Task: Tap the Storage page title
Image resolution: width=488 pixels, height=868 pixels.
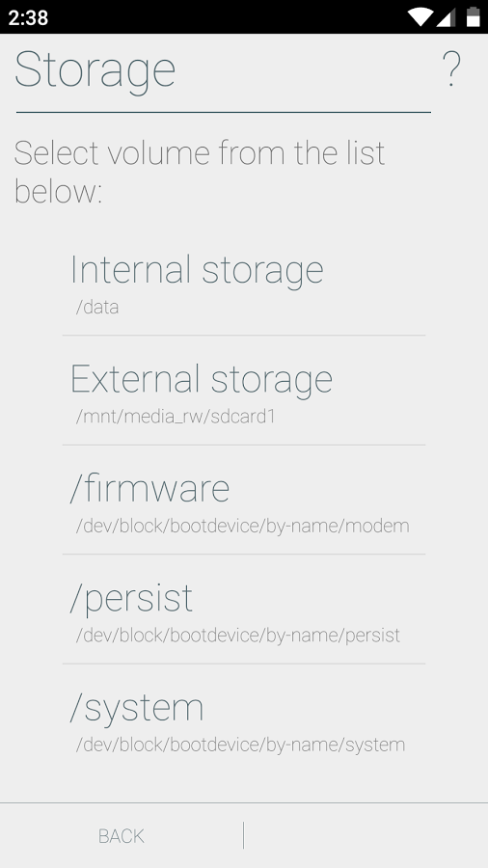Action: click(95, 70)
